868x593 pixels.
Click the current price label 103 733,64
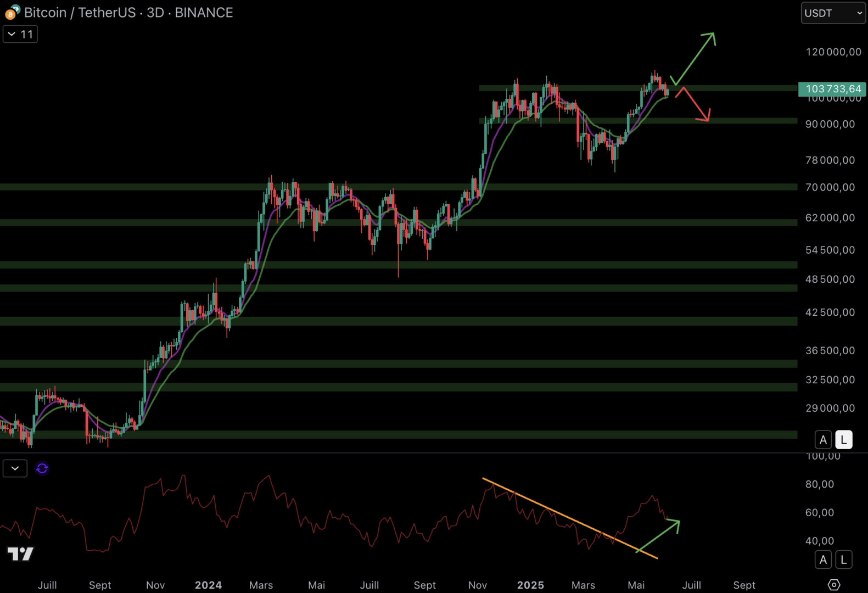[x=832, y=89]
